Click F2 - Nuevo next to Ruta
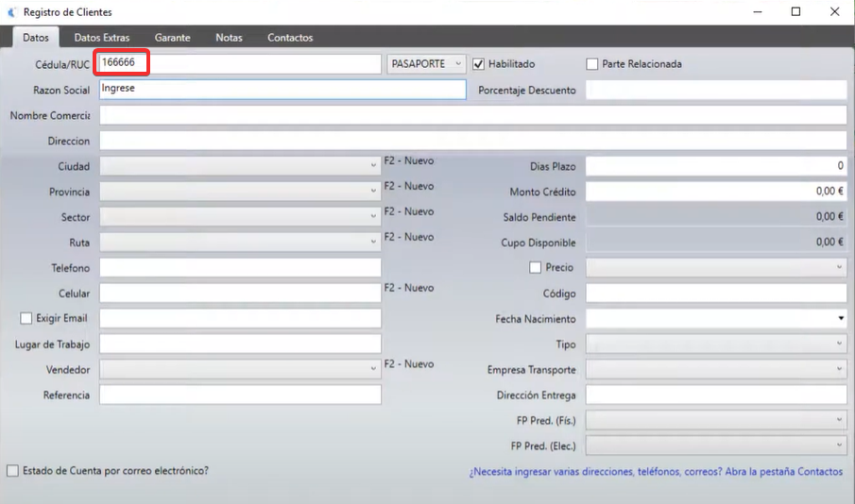Screen dimensions: 855x504 click(x=409, y=237)
